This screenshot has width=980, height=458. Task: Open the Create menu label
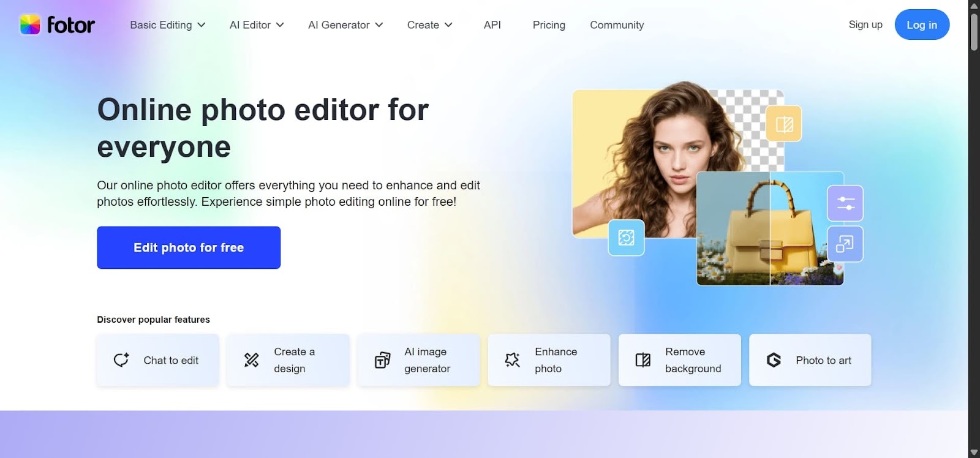pyautogui.click(x=423, y=25)
